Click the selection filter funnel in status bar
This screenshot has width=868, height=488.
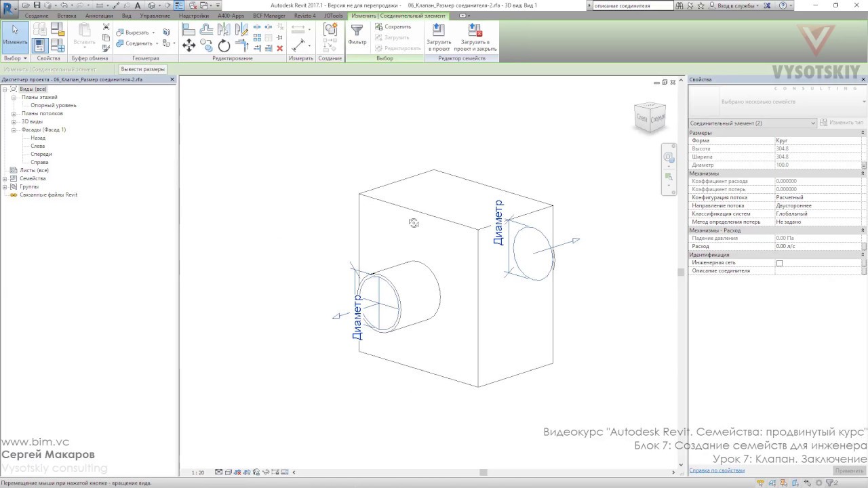pyautogui.click(x=829, y=483)
